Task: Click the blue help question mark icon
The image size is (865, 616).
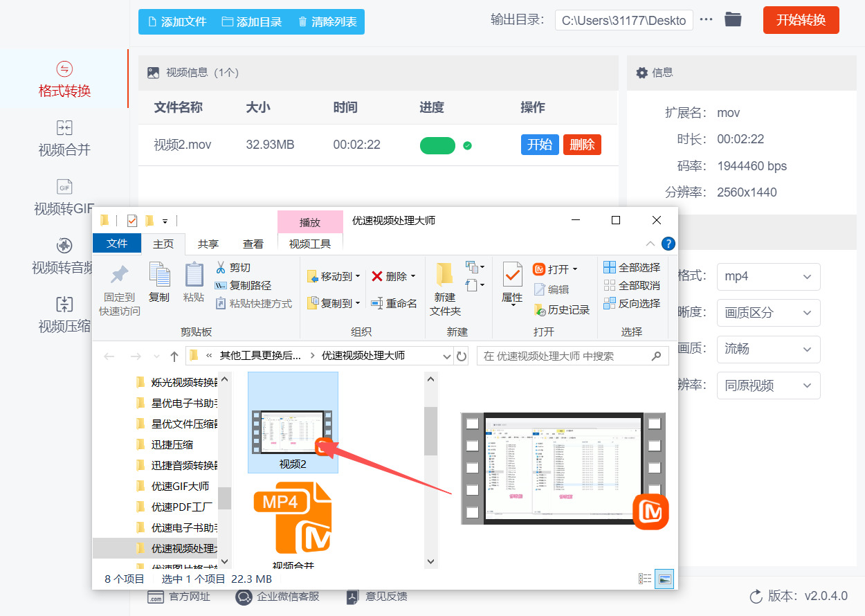Action: point(668,244)
